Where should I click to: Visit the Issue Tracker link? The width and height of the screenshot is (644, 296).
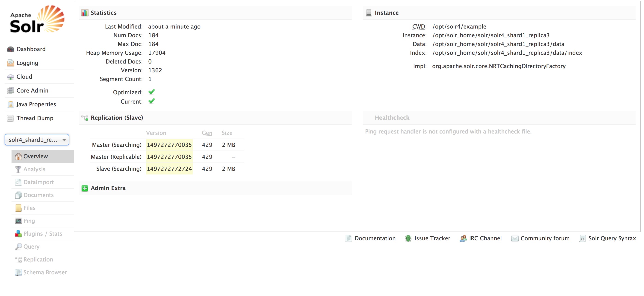pos(432,239)
